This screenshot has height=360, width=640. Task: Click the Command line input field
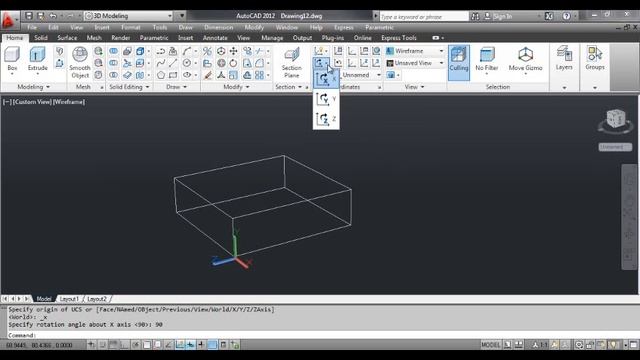(322, 335)
